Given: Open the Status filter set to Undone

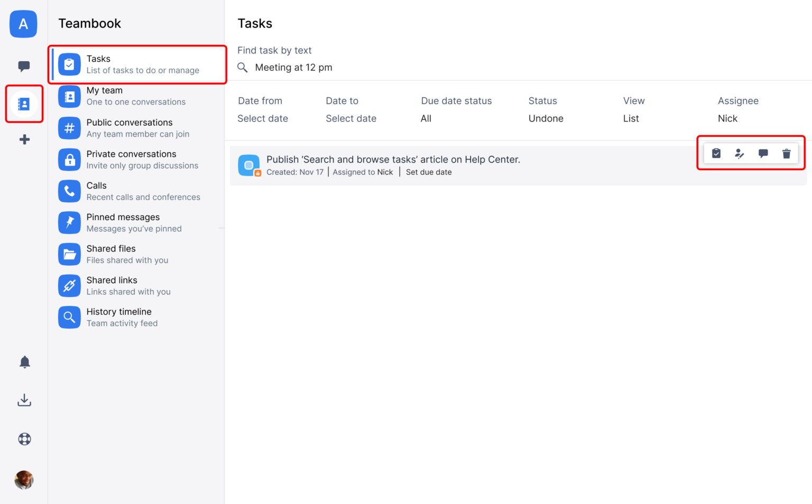Looking at the screenshot, I should pos(546,118).
